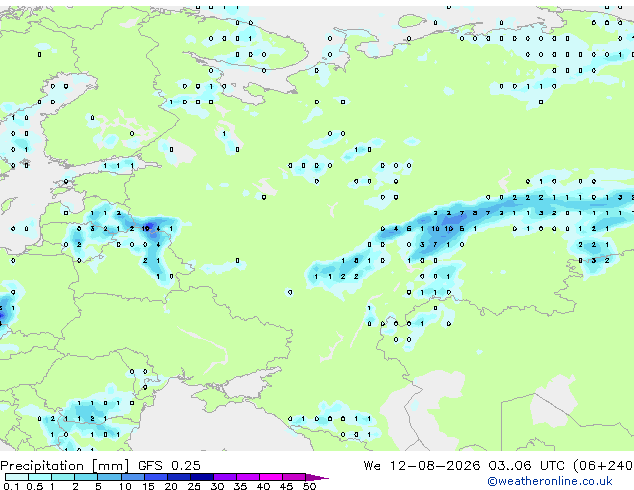Click the legend value label "40"
This screenshot has width=634, height=490.
coord(263,486)
